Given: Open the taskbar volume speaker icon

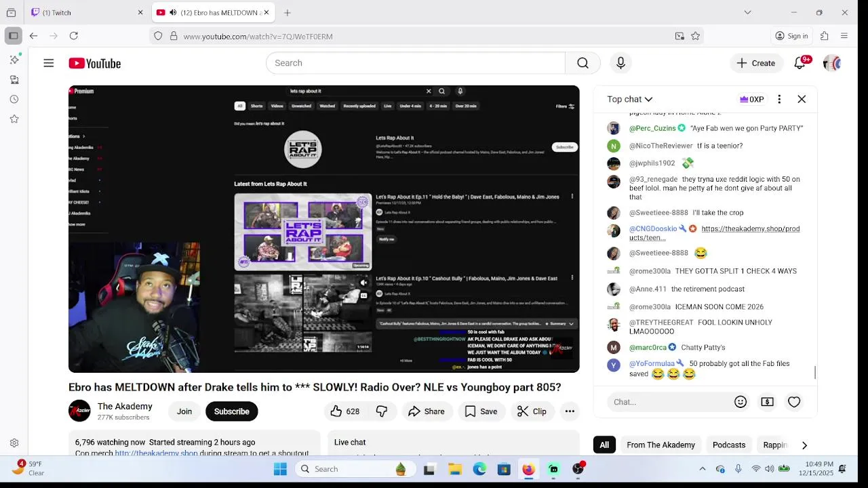Looking at the screenshot, I should 770,469.
